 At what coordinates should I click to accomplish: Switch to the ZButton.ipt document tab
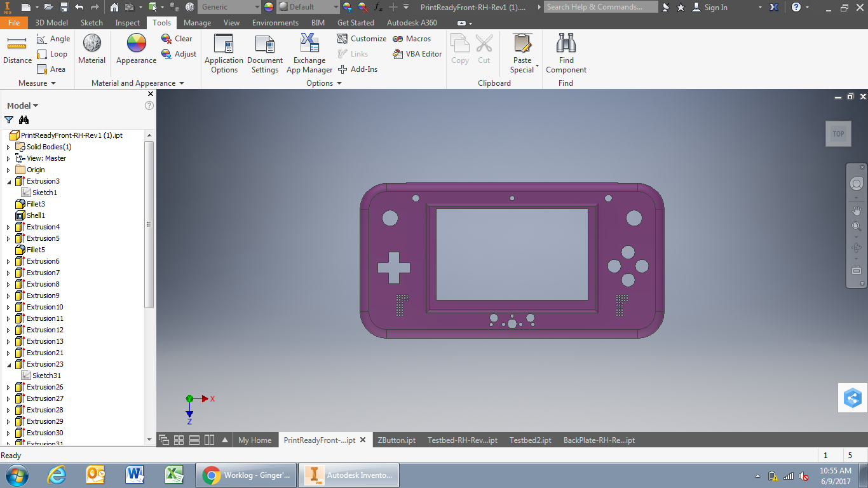coord(397,440)
